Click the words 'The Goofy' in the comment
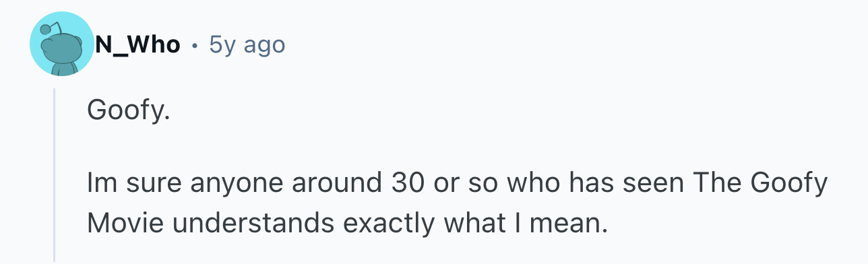This screenshot has height=264, width=868. tap(758, 183)
